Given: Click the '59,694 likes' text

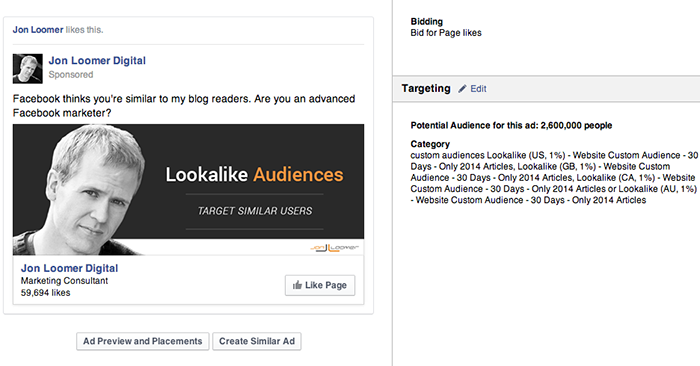Looking at the screenshot, I should pyautogui.click(x=46, y=293).
